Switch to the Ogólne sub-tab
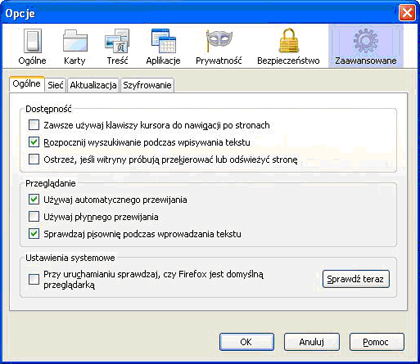 point(27,84)
